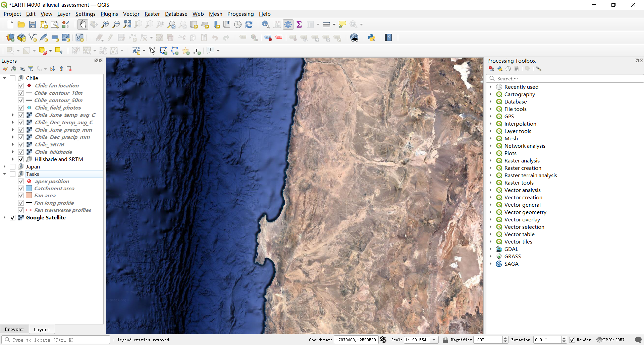Toggle Catchment area layer visibility
Viewport: 644px width, 345px height.
[21, 189]
